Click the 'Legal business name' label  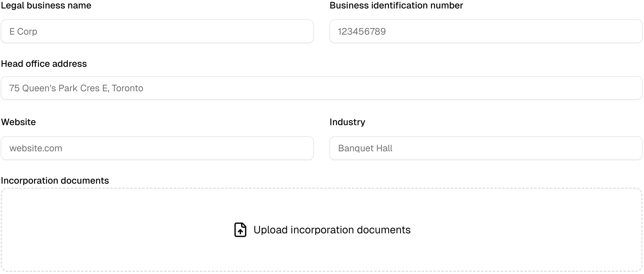coord(46,5)
